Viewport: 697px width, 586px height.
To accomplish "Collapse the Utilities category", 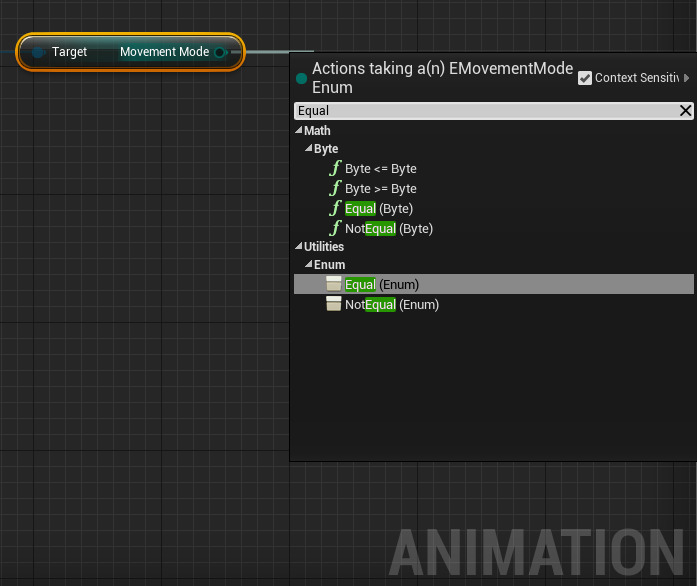I will coord(298,247).
